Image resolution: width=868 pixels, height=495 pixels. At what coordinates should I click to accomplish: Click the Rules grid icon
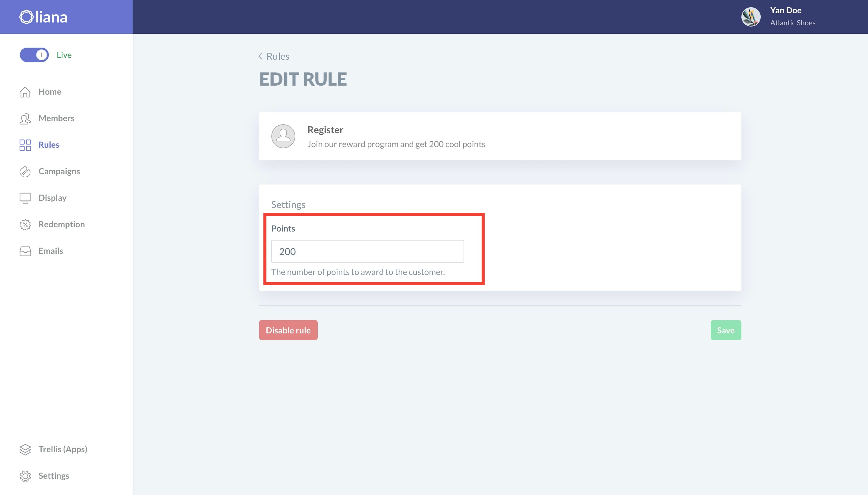pos(25,145)
